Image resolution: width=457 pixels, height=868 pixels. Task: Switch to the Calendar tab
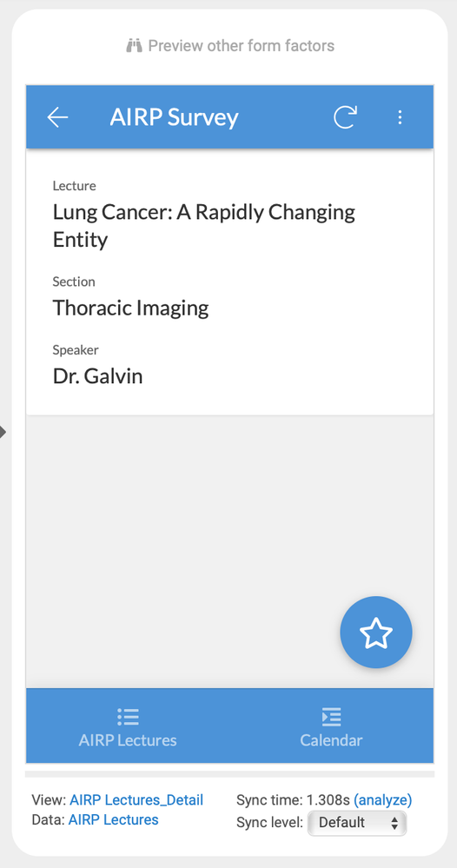point(331,726)
